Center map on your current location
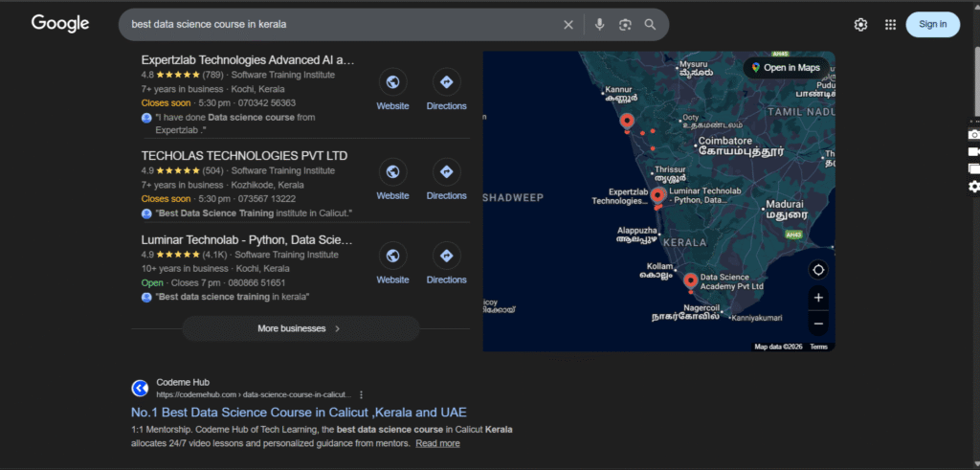The image size is (980, 470). pyautogui.click(x=818, y=269)
